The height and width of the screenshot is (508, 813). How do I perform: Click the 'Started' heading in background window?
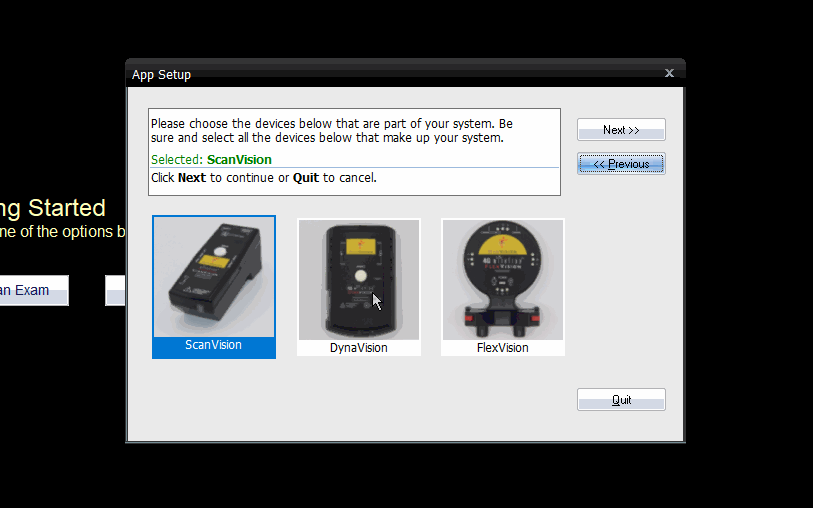(x=66, y=208)
